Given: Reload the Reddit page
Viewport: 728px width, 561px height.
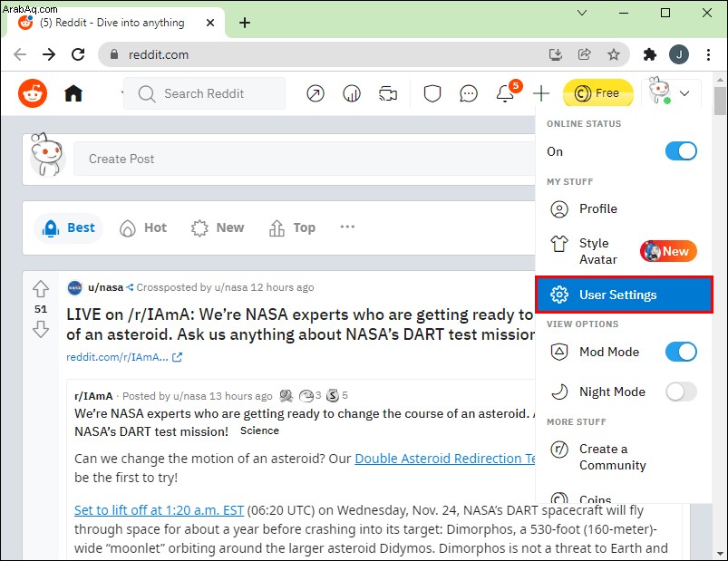Looking at the screenshot, I should (x=78, y=54).
